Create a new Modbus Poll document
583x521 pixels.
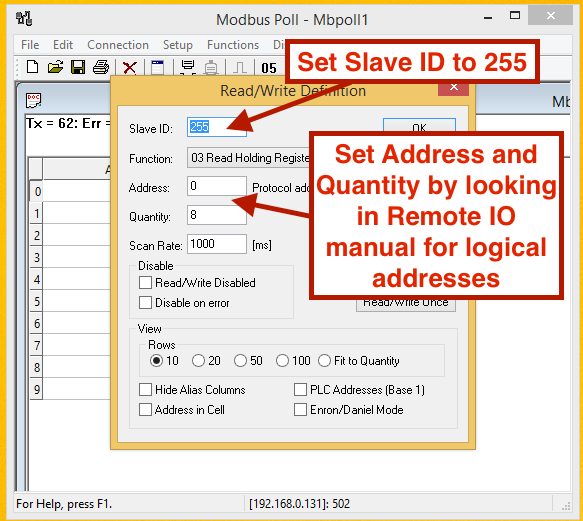point(32,67)
